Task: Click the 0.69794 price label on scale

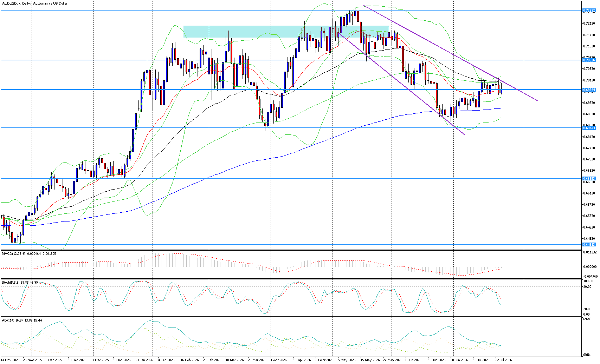Action: click(589, 90)
